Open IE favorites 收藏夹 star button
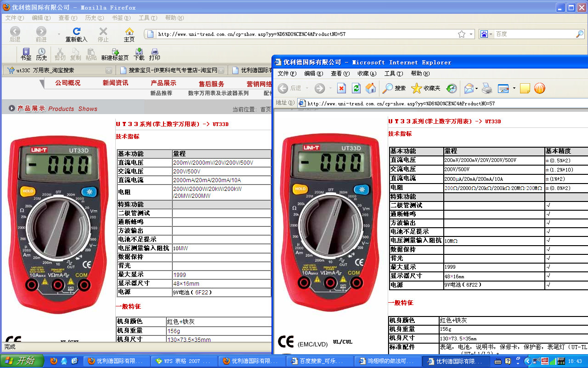Viewport: 588px width, 368px height. coord(426,88)
